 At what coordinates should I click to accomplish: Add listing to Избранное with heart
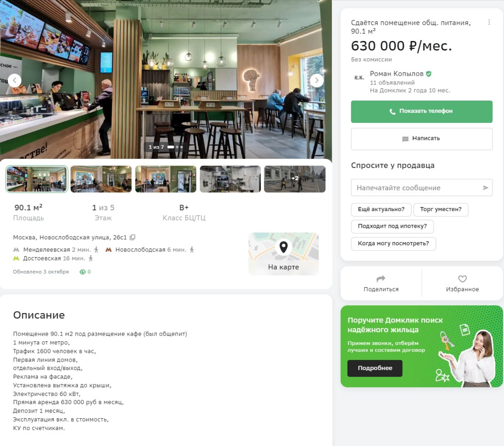462,283
